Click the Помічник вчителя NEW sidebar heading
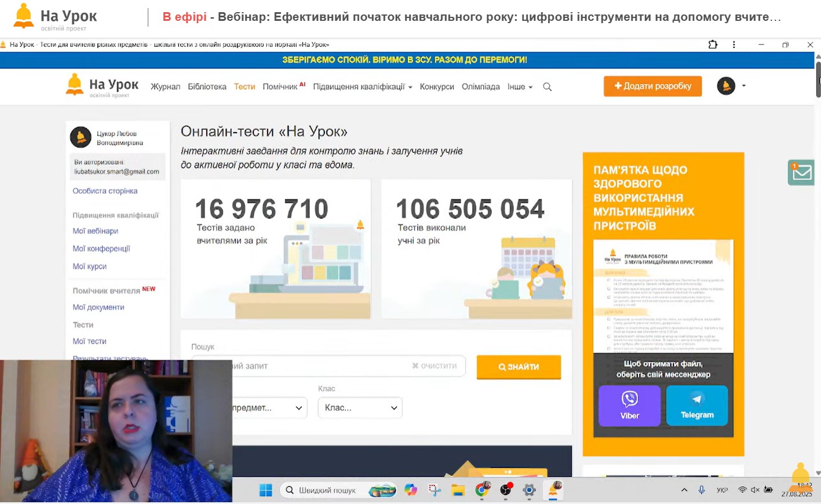821x504 pixels. pos(114,290)
